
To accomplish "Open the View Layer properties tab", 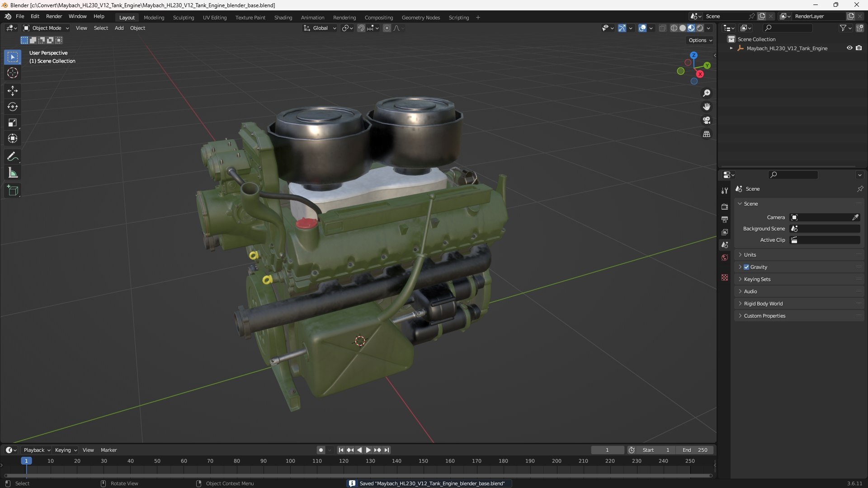I will (725, 232).
